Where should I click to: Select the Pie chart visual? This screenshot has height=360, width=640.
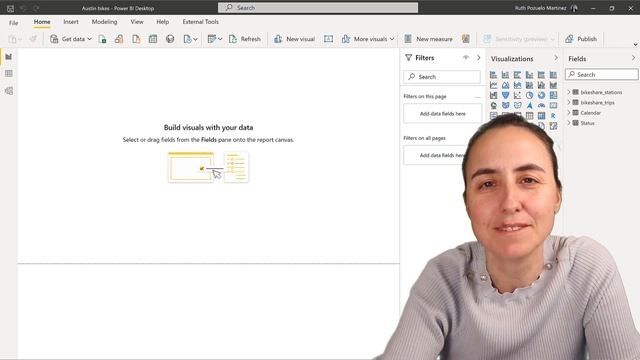529,95
